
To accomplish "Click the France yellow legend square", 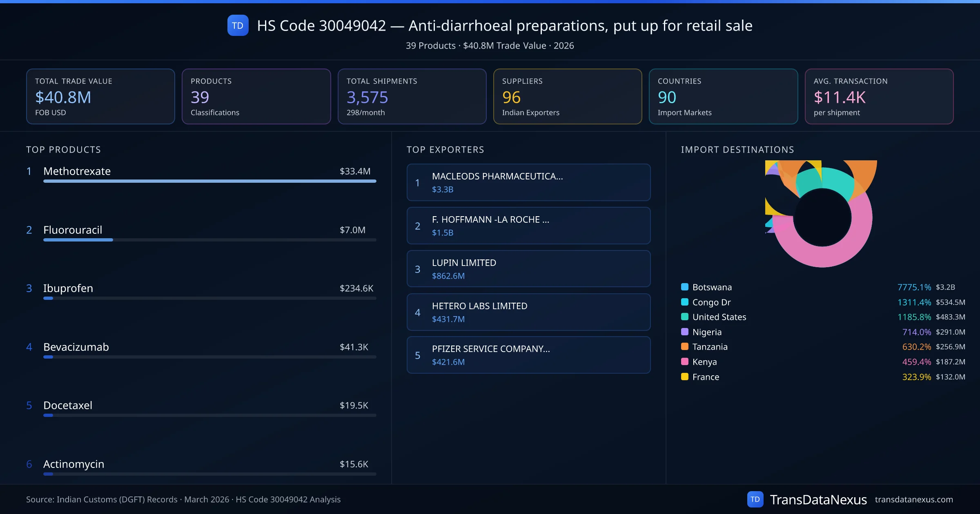I will [x=685, y=377].
